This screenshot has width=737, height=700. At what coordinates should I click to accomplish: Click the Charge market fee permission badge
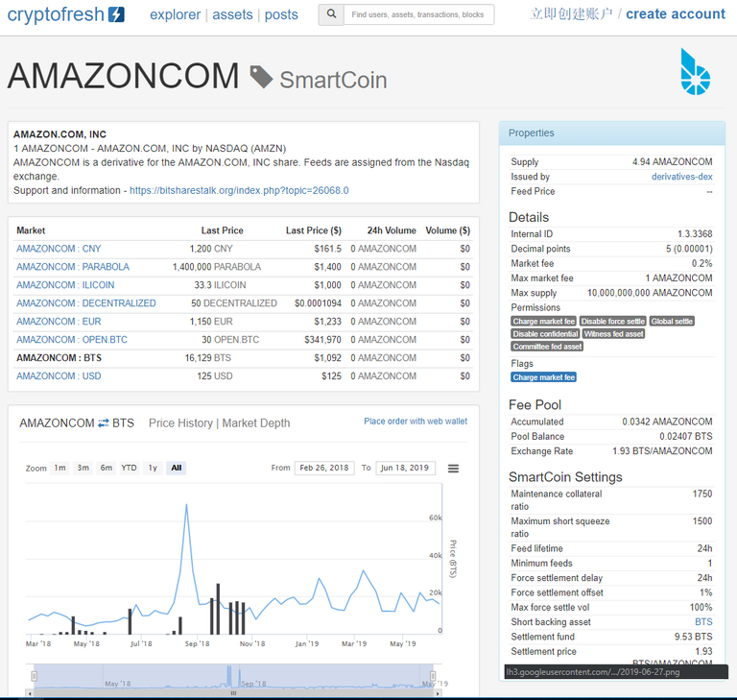point(544,322)
